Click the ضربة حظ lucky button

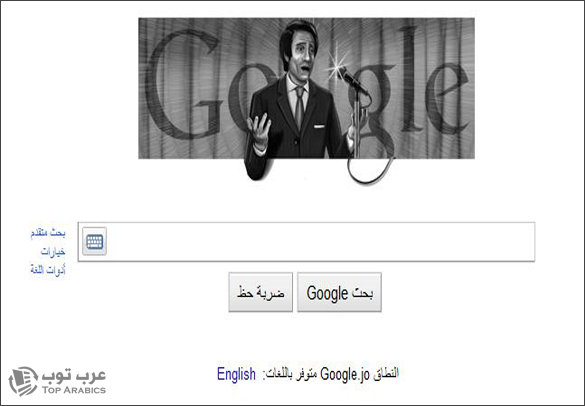click(x=261, y=292)
